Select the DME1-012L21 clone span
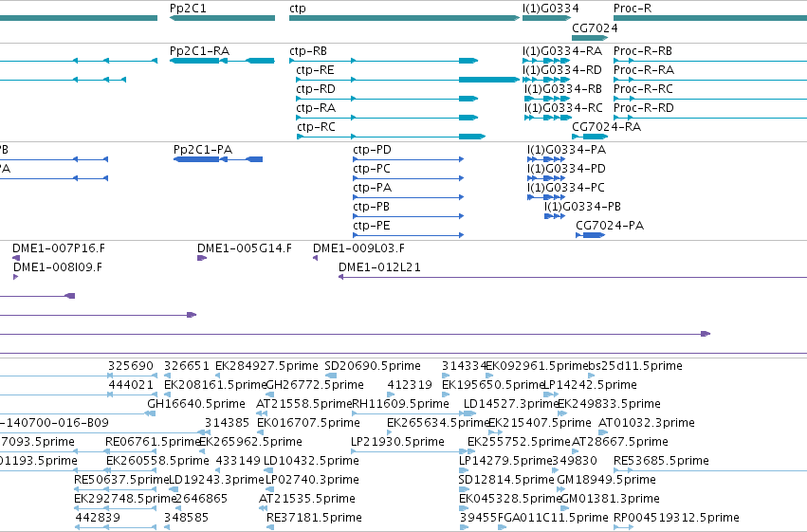807x532 pixels. pyautogui.click(x=573, y=277)
